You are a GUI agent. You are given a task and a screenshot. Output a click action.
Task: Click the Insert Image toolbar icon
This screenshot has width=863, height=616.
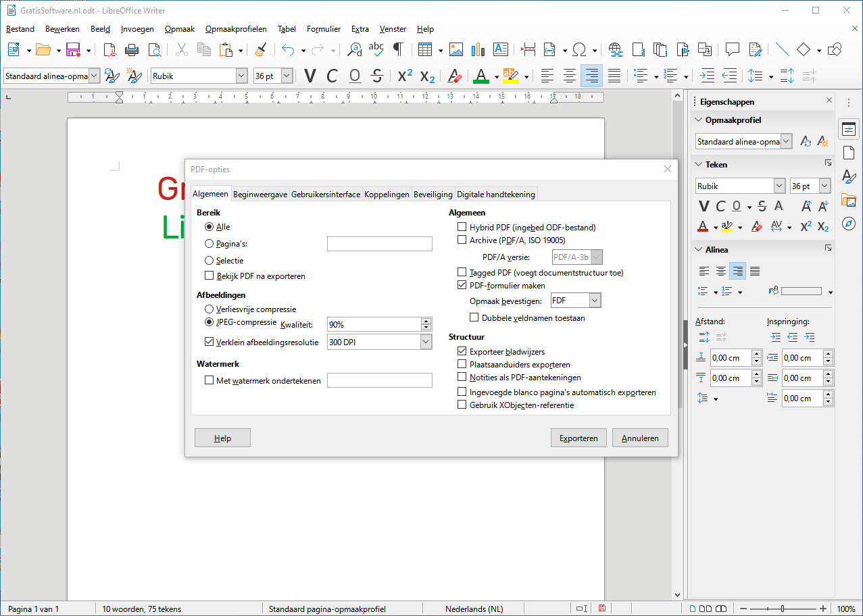tap(456, 49)
